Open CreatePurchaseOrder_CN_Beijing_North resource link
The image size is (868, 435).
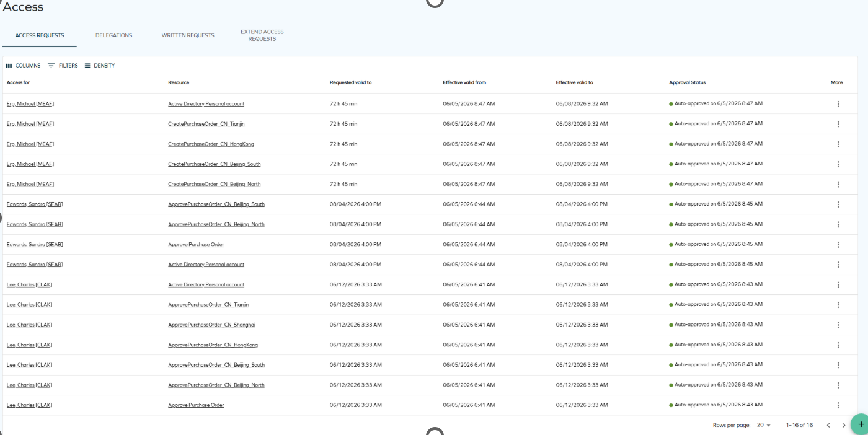tap(215, 184)
